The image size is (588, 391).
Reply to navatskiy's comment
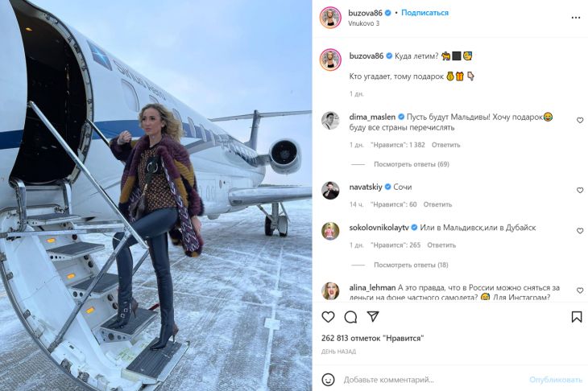coord(437,204)
